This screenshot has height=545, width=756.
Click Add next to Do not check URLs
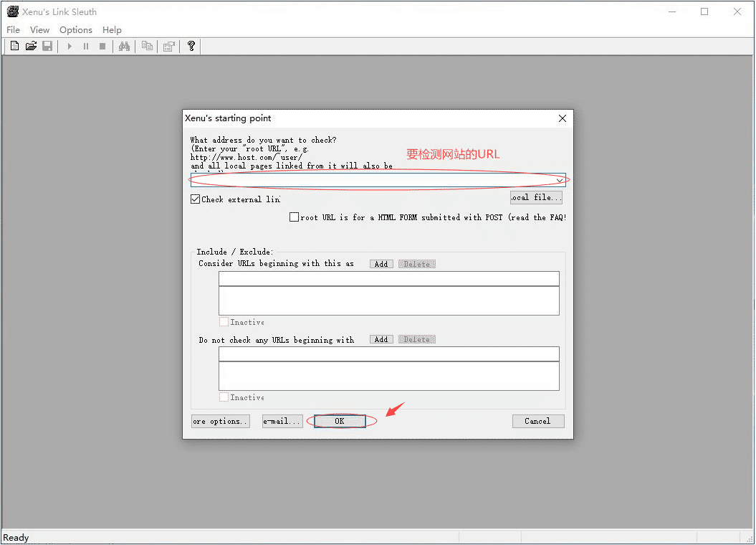point(381,339)
